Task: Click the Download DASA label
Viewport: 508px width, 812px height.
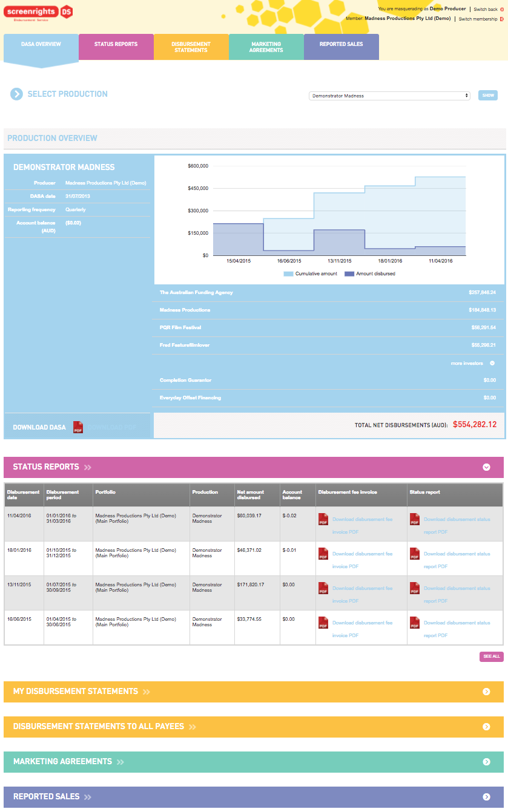Action: tap(39, 427)
